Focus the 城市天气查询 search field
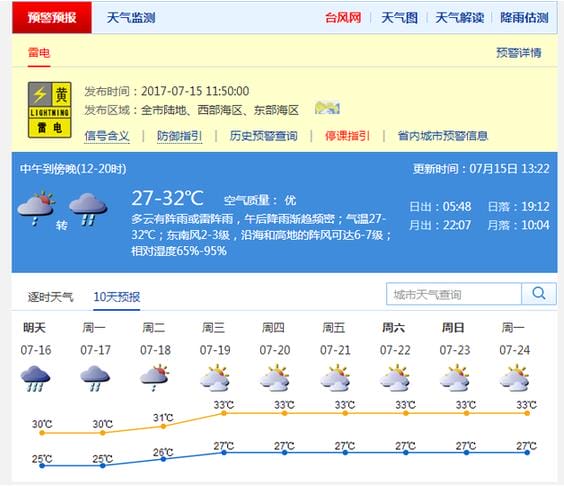Image resolution: width=564 pixels, height=486 pixels. [454, 294]
